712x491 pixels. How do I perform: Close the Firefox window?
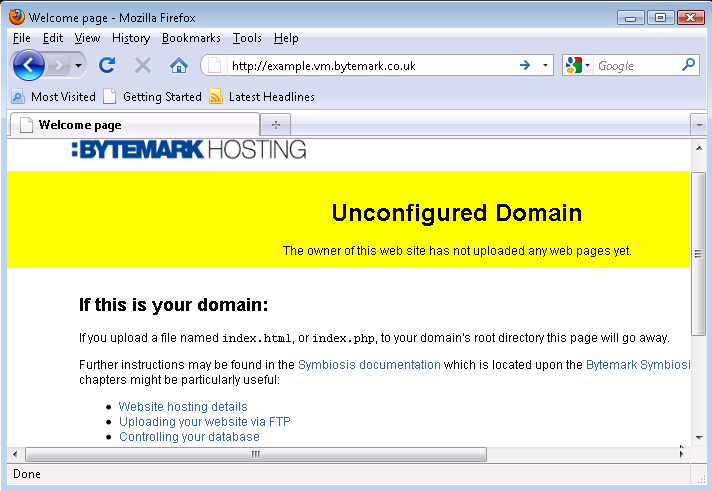(691, 18)
